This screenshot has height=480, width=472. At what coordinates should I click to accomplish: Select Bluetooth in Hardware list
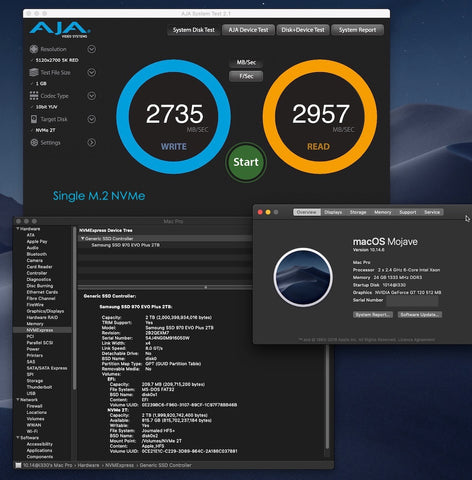[x=37, y=254]
